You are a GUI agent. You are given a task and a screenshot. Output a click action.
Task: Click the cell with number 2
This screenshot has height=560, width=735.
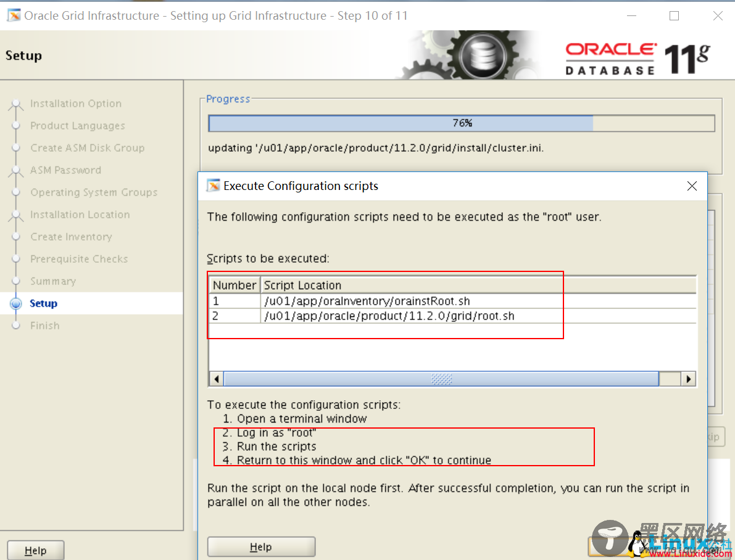pos(235,316)
